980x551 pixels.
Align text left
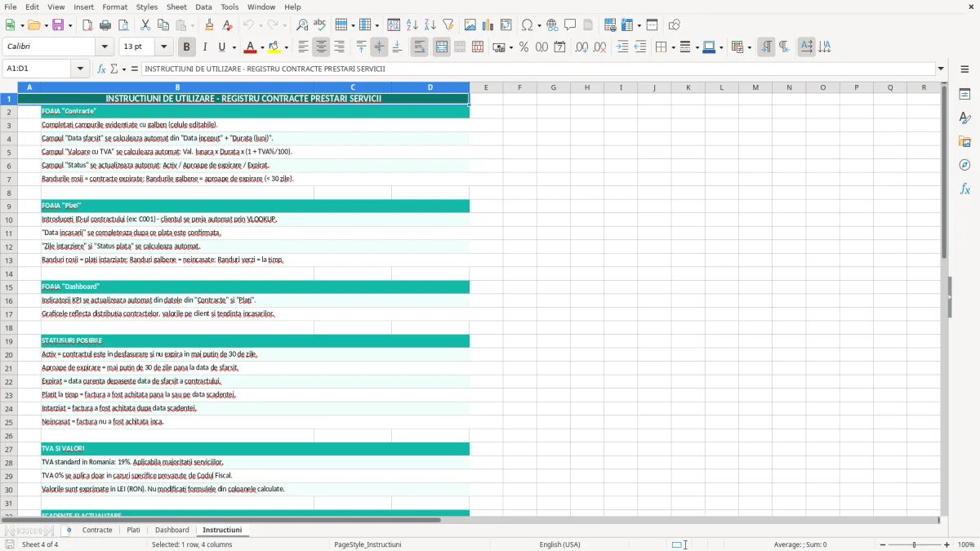click(x=304, y=47)
